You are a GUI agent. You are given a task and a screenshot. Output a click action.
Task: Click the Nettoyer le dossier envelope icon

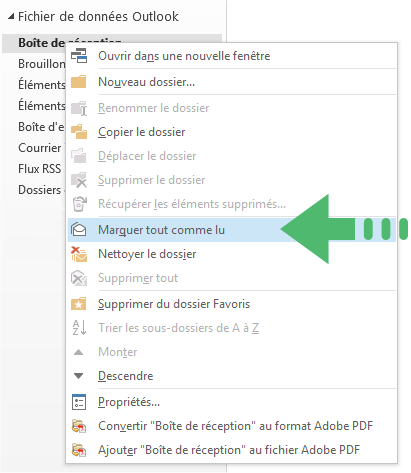(79, 254)
